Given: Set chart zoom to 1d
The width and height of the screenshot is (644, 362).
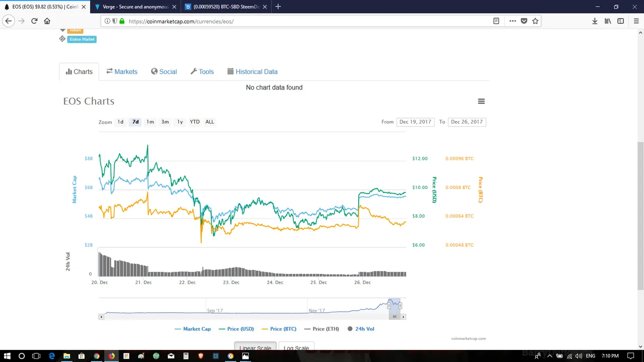Looking at the screenshot, I should tap(120, 122).
